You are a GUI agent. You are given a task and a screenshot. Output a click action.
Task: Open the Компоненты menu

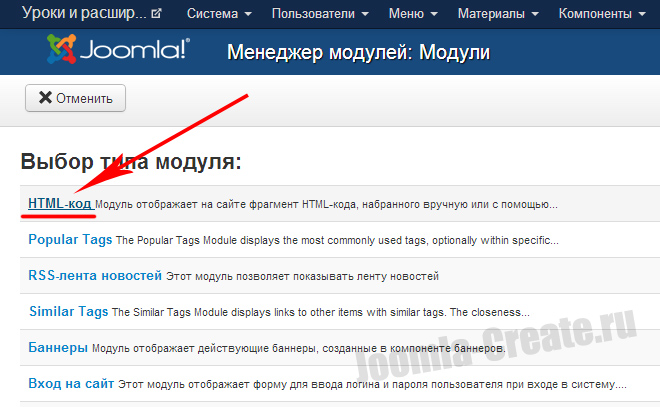click(601, 15)
